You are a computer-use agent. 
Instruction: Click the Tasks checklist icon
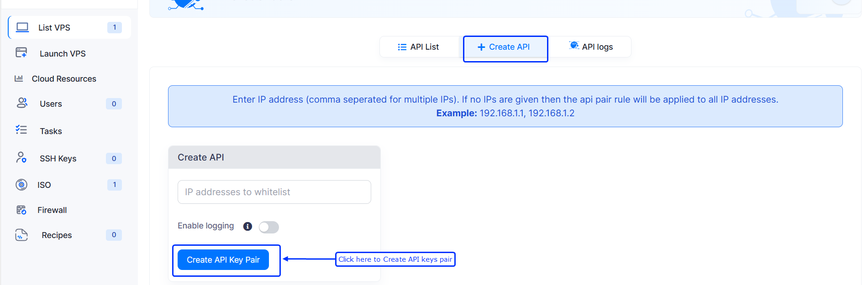tap(21, 130)
